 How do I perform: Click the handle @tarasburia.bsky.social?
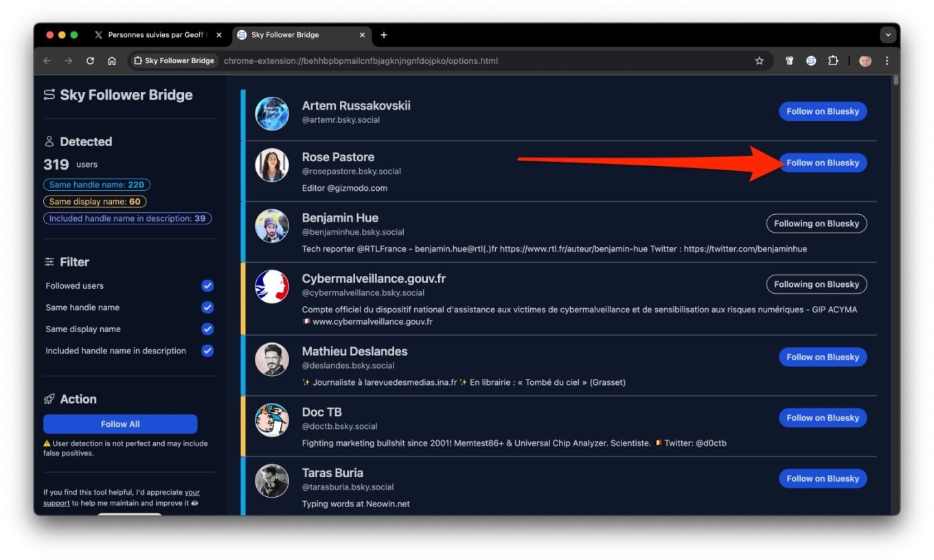pyautogui.click(x=348, y=487)
